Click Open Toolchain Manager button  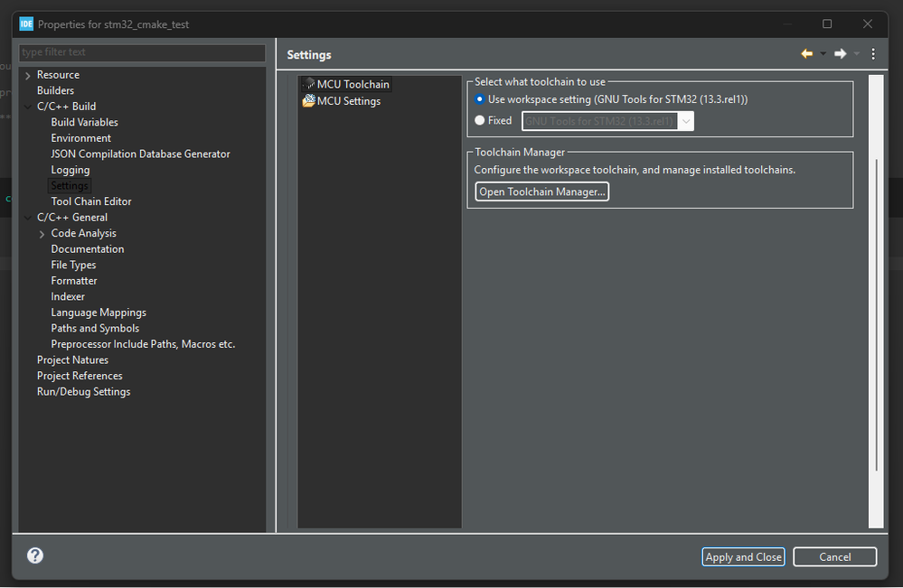pyautogui.click(x=542, y=191)
